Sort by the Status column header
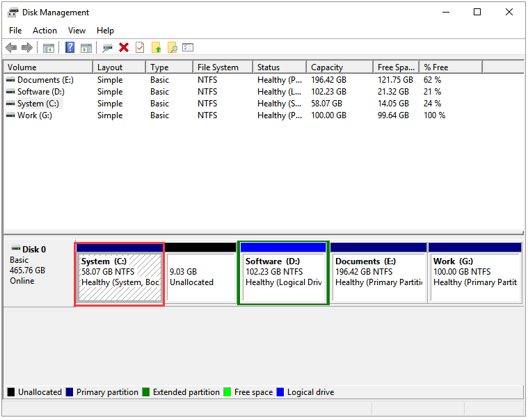The image size is (528, 420). coord(280,67)
